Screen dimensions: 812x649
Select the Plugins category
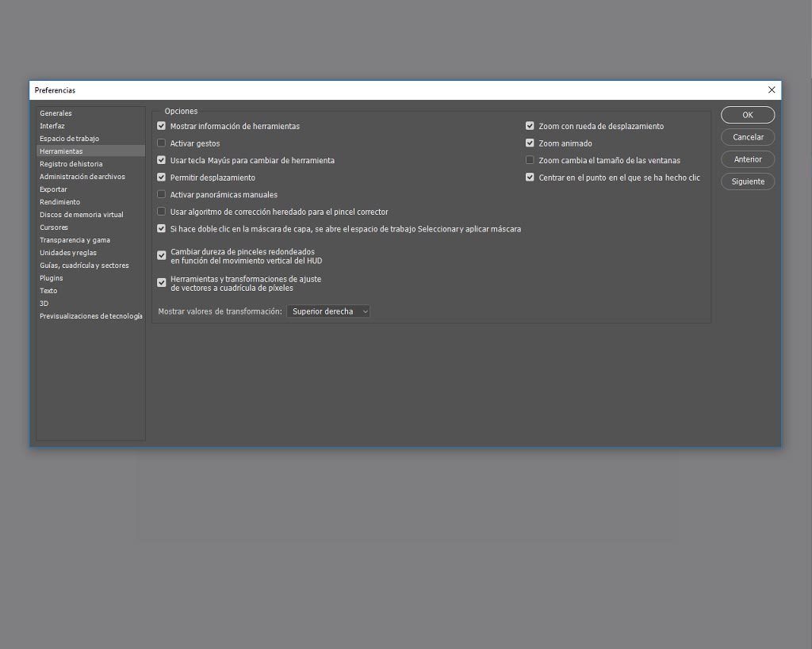(90, 278)
